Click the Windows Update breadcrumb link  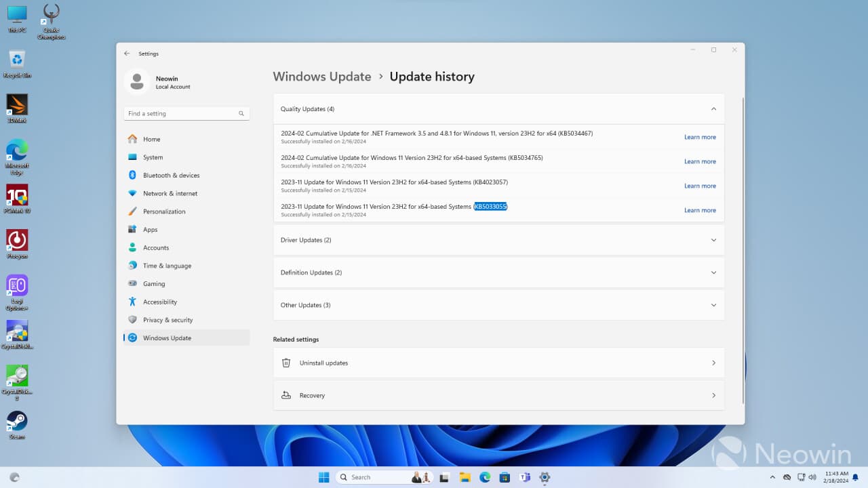point(322,77)
